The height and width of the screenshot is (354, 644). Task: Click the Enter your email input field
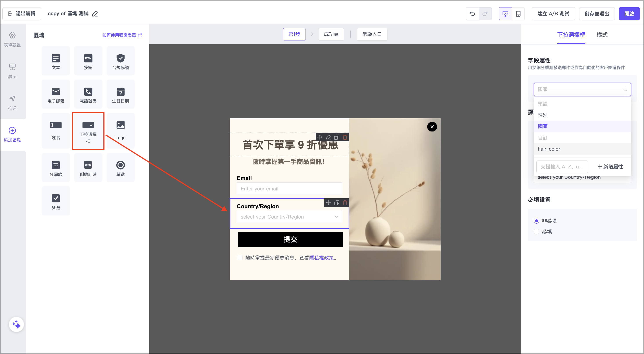tap(289, 189)
